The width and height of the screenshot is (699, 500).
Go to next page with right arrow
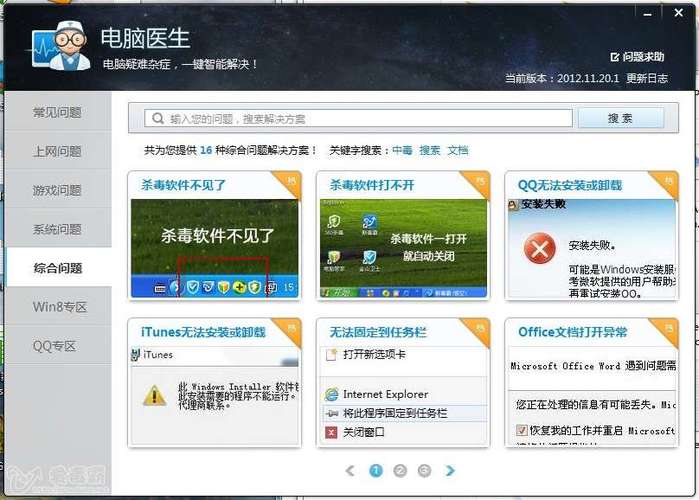(x=450, y=470)
